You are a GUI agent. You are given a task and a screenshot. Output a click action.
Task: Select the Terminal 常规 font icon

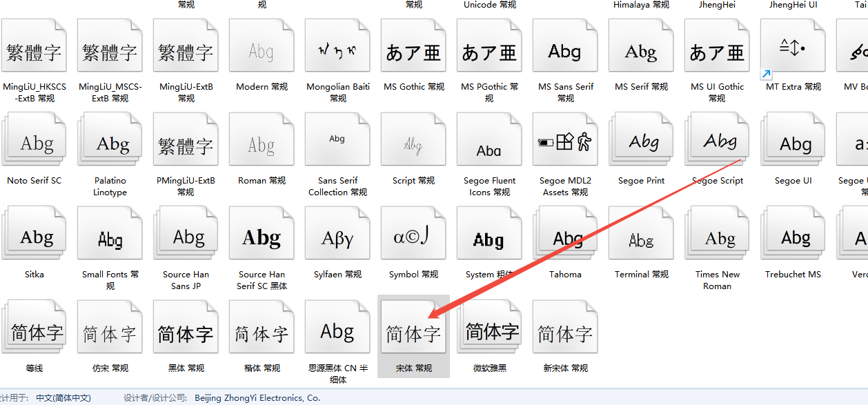(642, 233)
